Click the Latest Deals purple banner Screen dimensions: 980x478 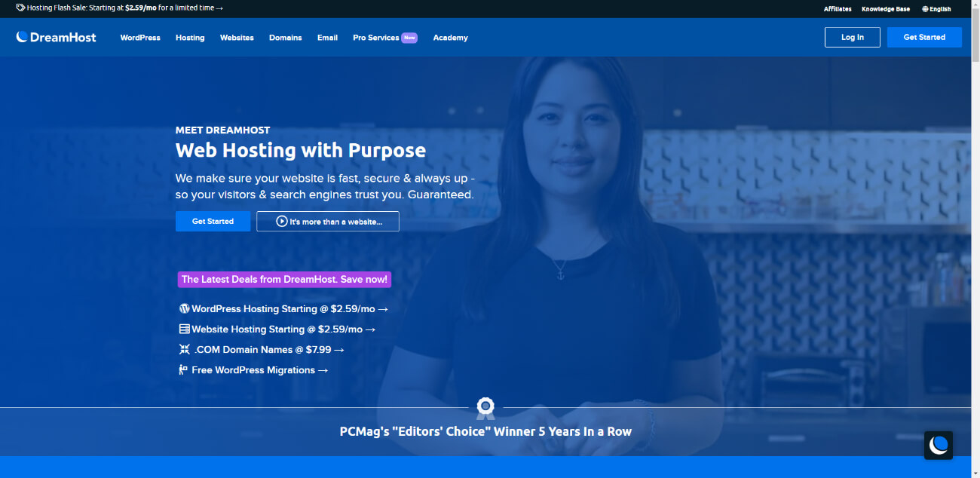click(284, 279)
